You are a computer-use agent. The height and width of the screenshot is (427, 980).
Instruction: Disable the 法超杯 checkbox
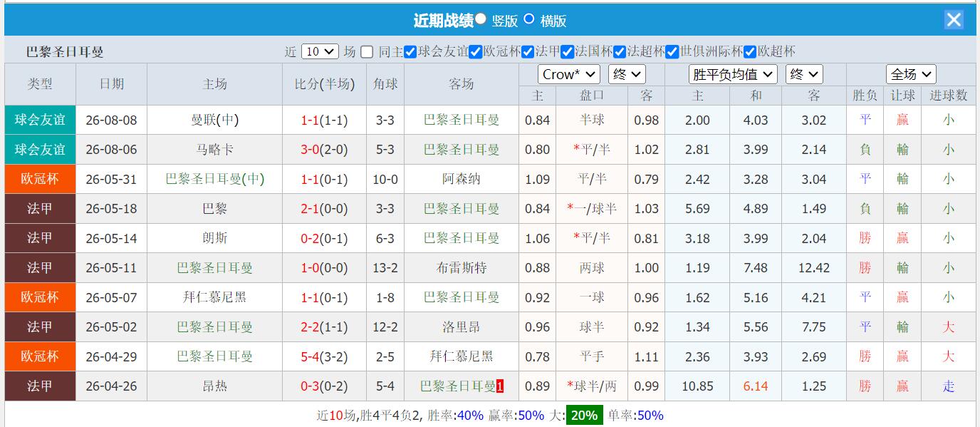click(620, 51)
